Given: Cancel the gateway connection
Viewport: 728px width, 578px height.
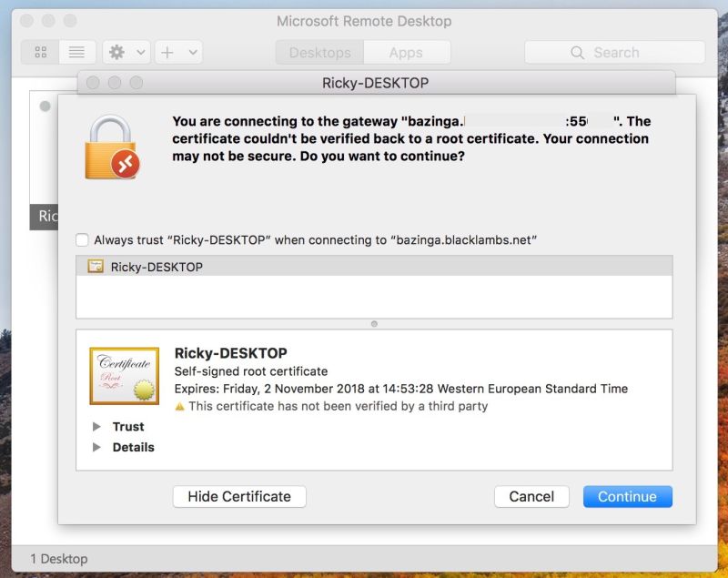Looking at the screenshot, I should click(x=531, y=496).
